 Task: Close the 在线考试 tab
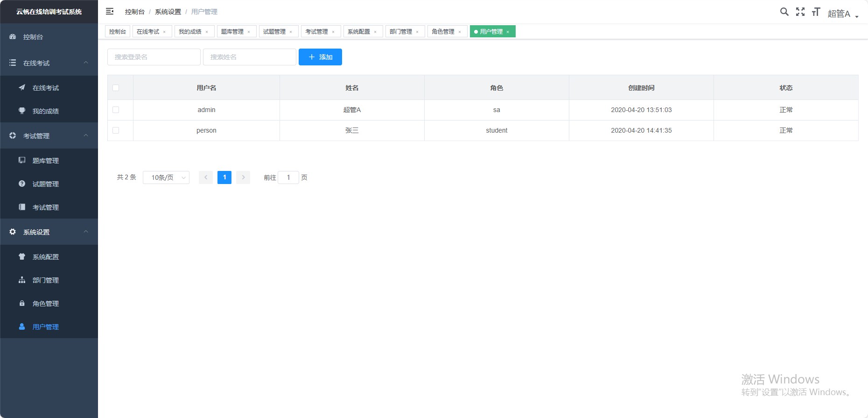(x=164, y=32)
